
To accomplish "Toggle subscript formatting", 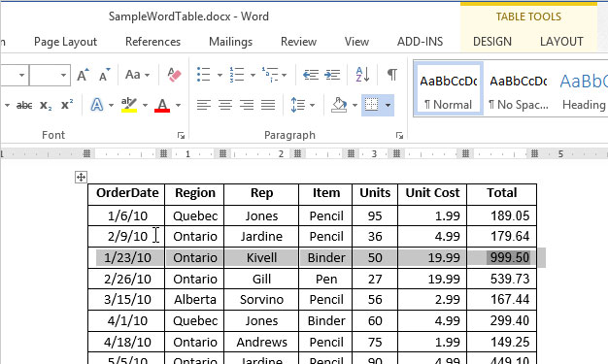I will coord(46,105).
